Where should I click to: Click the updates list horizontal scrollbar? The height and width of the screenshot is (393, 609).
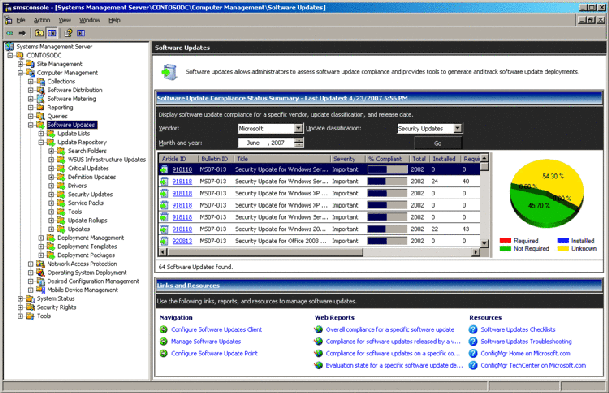[319, 252]
